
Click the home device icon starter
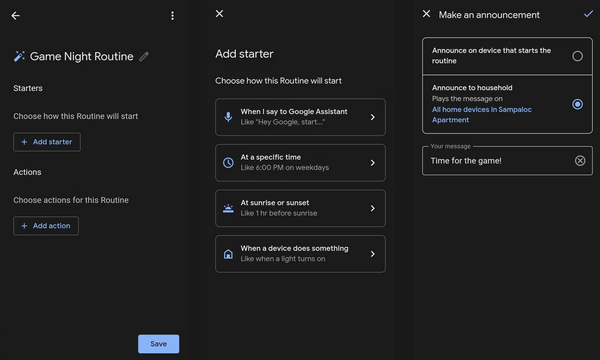pyautogui.click(x=228, y=254)
